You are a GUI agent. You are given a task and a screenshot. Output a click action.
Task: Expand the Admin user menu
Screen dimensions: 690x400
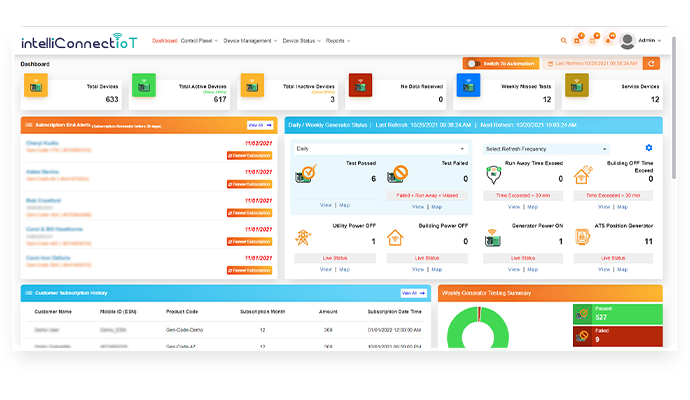tap(650, 40)
